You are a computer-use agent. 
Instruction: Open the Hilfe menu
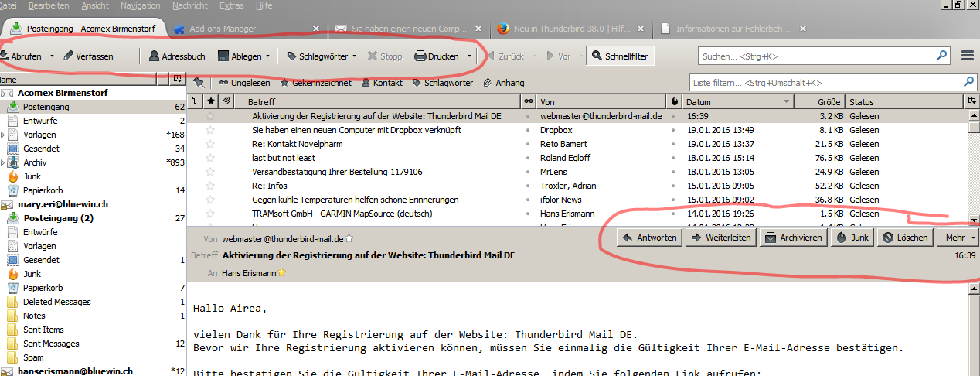pos(264,5)
